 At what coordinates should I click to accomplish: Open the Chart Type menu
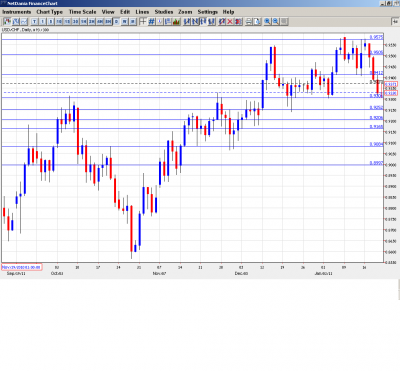pos(49,12)
